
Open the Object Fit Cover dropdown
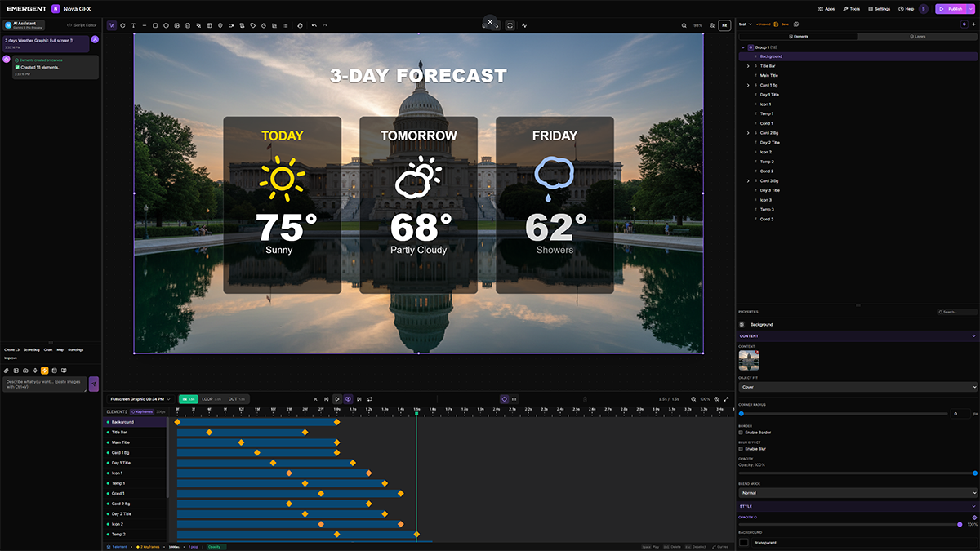(x=857, y=387)
